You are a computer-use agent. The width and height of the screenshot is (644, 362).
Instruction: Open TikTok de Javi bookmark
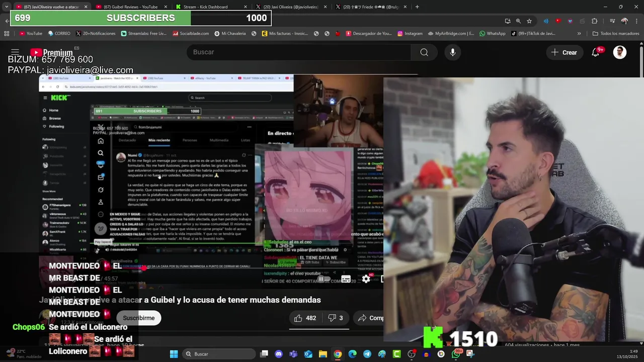click(x=533, y=34)
